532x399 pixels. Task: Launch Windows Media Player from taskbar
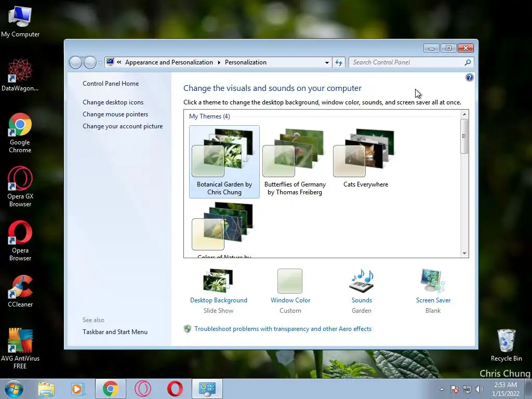click(78, 389)
